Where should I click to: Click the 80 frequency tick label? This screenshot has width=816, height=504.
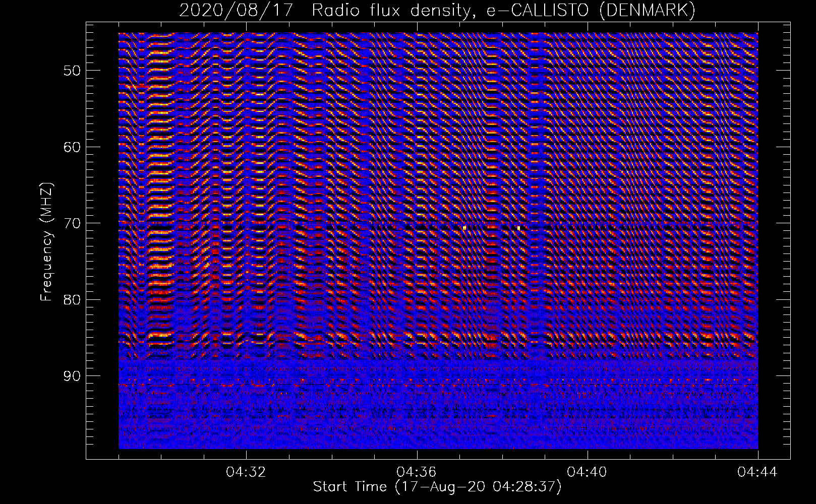tap(71, 299)
